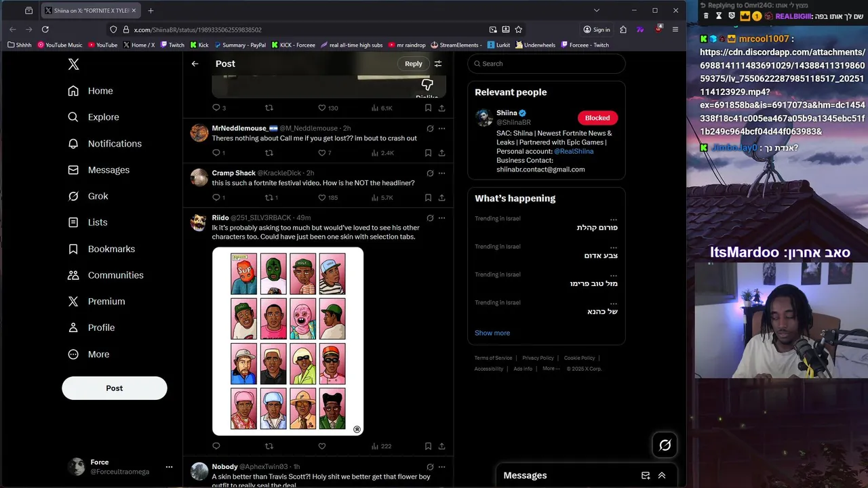868x488 pixels.
Task: Open Messages in the X sidebar
Action: 99,170
